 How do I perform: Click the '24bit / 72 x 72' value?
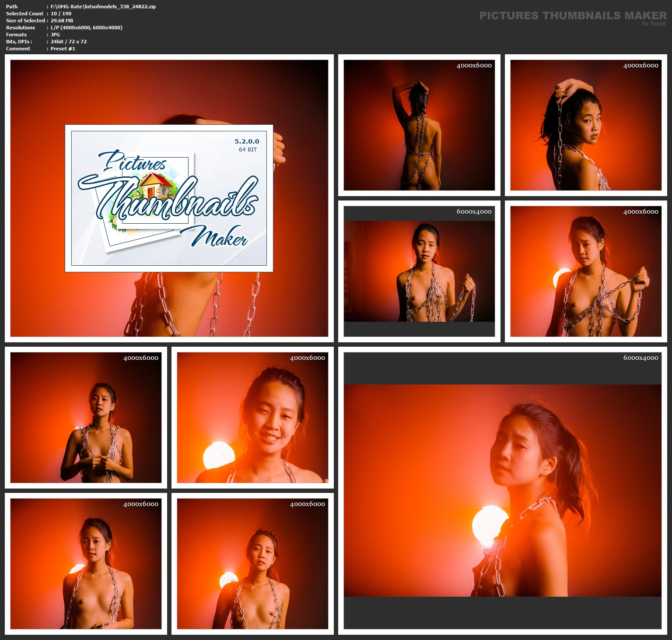69,42
